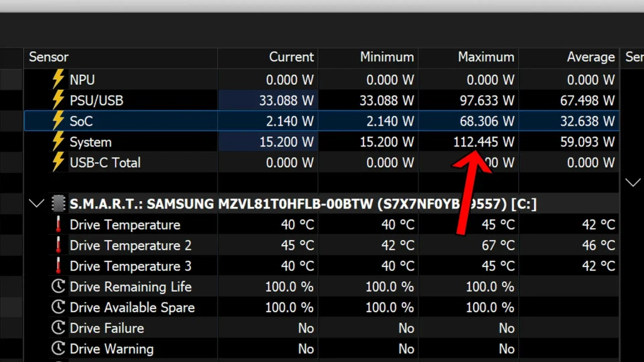Click the Samsung S.M.A.R.T. drive chip icon

point(58,204)
